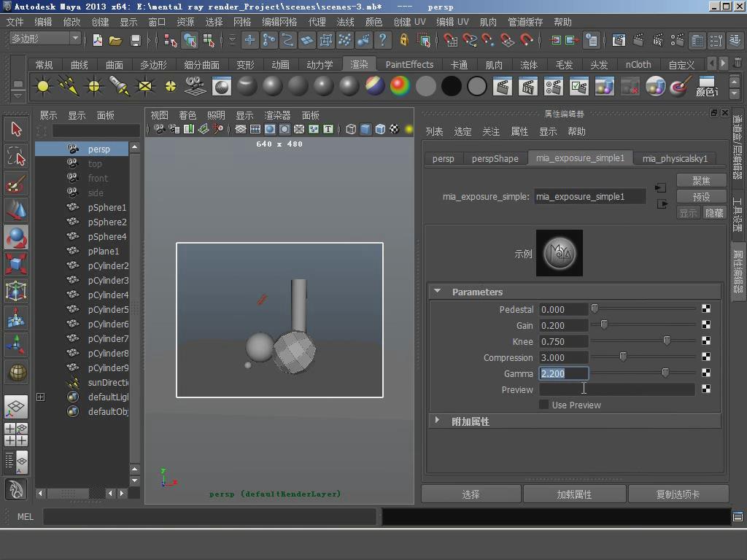This screenshot has width=747, height=560.
Task: Click the output connection arrow icon
Action: 662,204
